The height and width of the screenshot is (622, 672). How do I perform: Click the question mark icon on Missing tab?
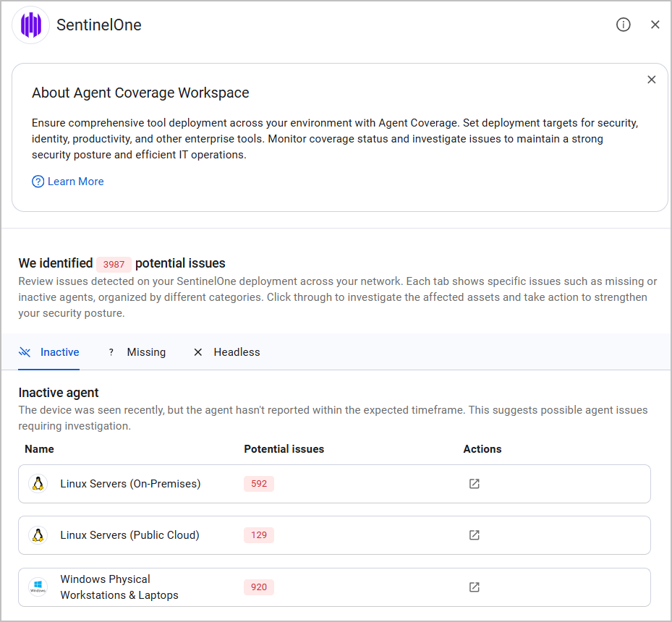click(111, 352)
